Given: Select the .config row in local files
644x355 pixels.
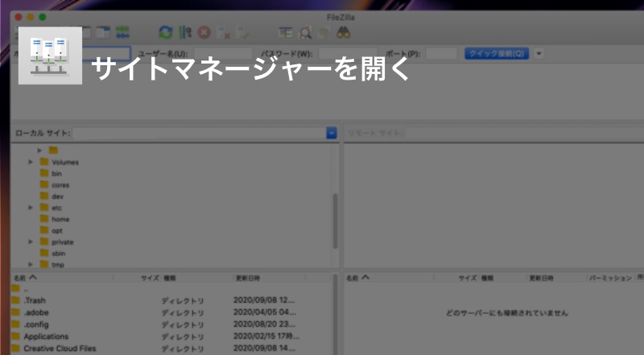Looking at the screenshot, I should pos(171,324).
